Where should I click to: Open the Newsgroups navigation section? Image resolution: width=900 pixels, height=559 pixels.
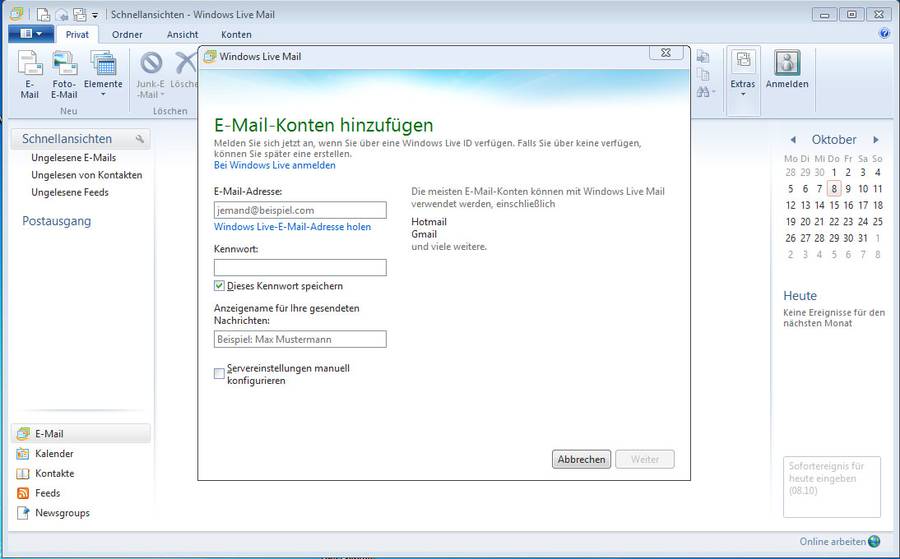point(53,513)
